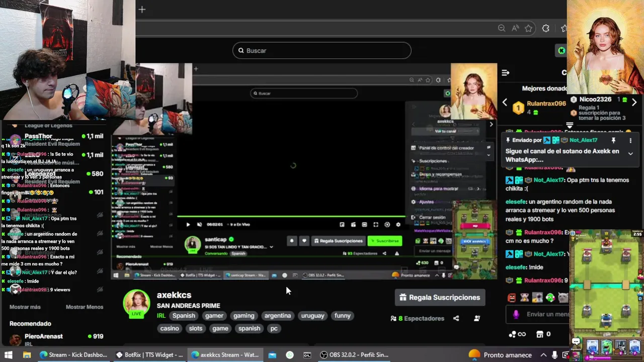Toggle fullscreen in the embedded stream player
Viewport: 644px width, 362px height.
(x=376, y=224)
